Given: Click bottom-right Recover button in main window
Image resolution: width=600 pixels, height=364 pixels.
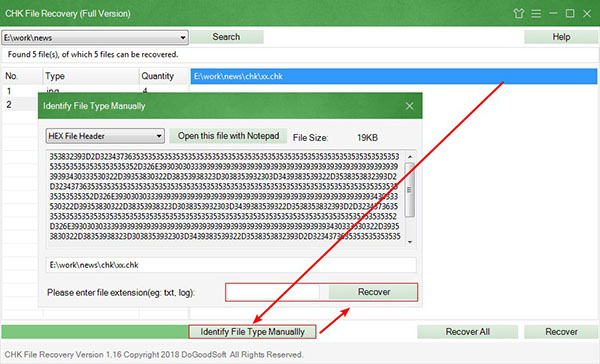Looking at the screenshot, I should (x=561, y=331).
